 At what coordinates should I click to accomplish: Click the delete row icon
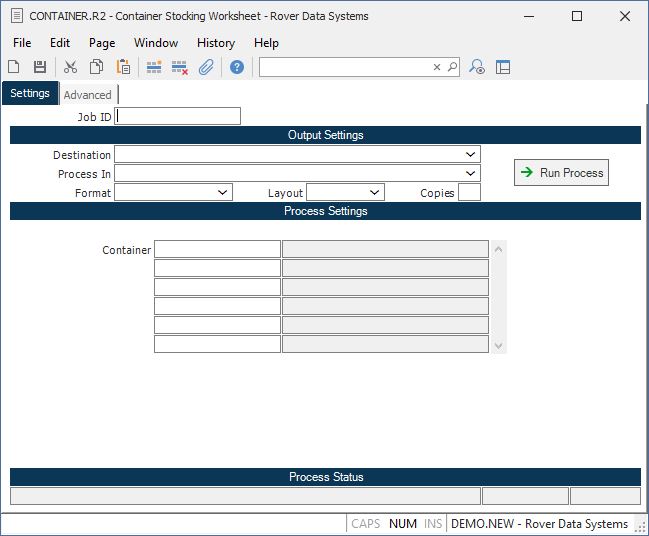(180, 67)
